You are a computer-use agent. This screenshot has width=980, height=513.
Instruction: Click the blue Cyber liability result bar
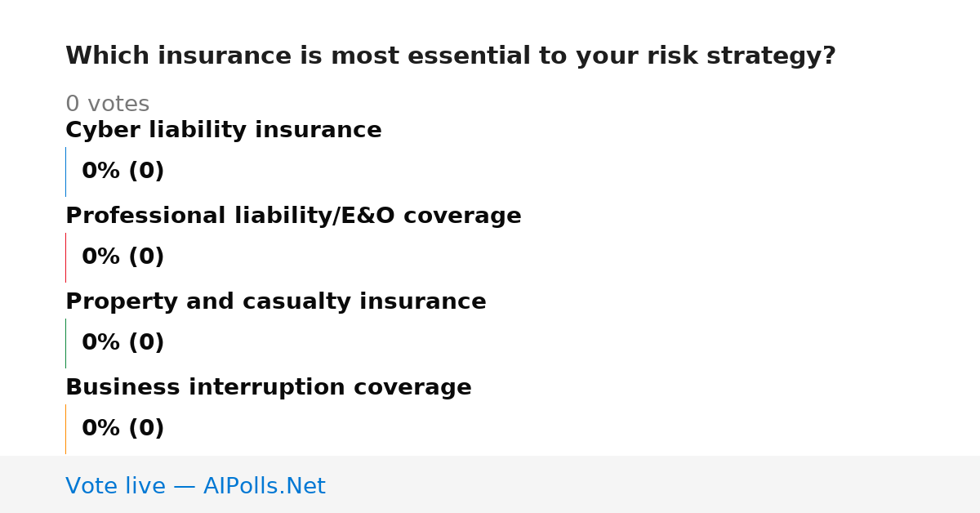(x=65, y=172)
